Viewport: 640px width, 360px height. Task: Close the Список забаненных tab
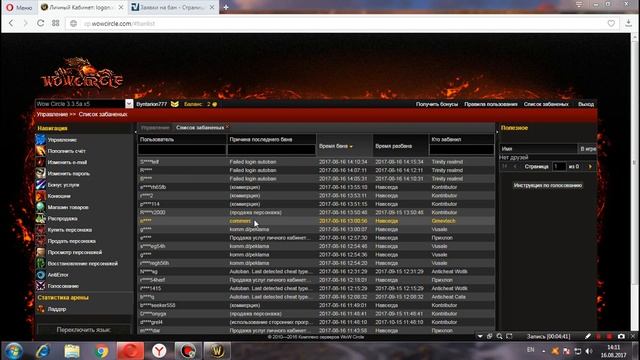click(227, 127)
